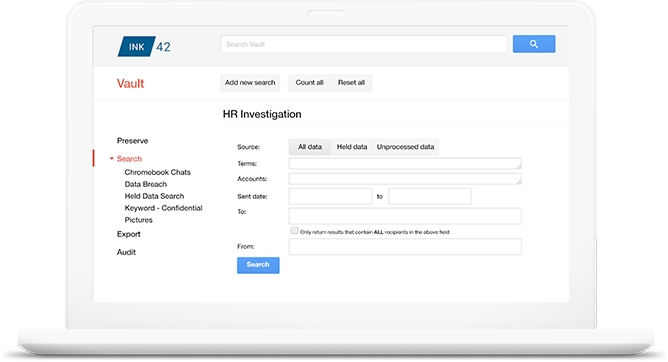Click into the From field
The image size is (668, 362).
(405, 247)
